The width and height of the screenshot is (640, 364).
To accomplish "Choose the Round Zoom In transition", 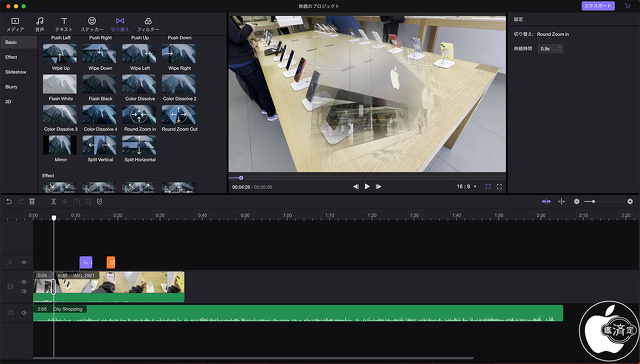I will pyautogui.click(x=139, y=115).
